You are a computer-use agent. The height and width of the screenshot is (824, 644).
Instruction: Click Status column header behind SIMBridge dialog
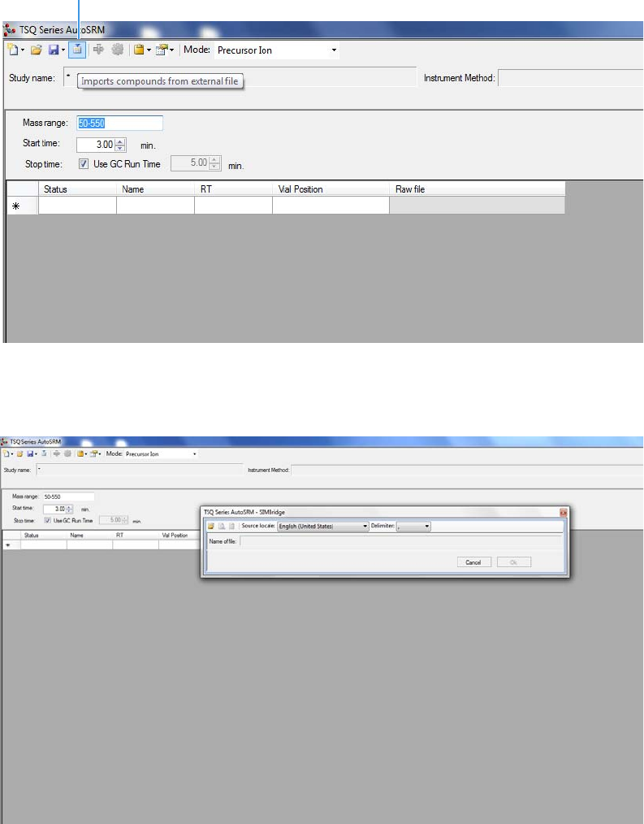44,536
